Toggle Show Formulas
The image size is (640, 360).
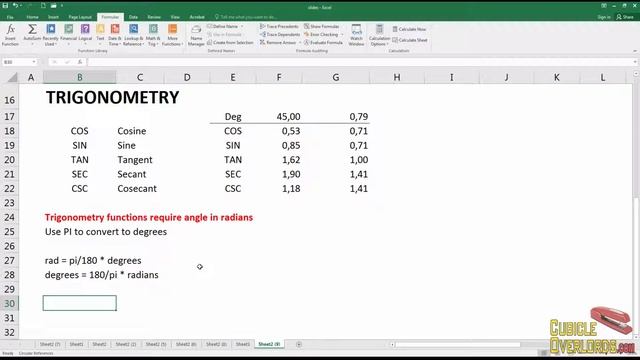tap(322, 27)
